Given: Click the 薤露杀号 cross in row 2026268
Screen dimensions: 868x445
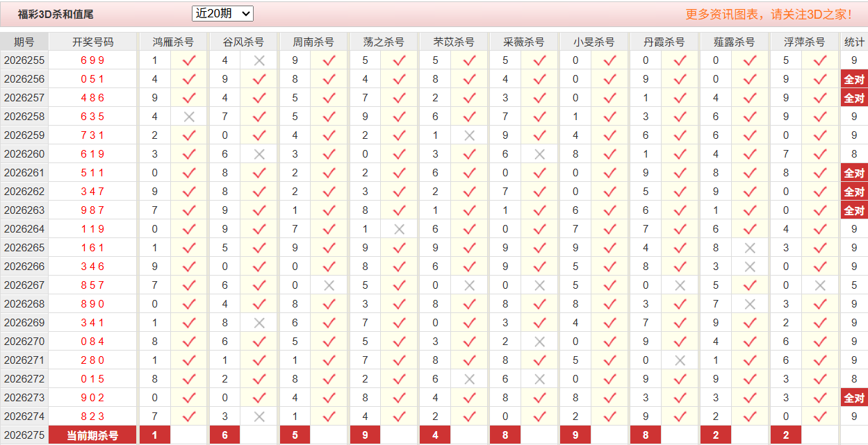Looking at the screenshot, I should [x=751, y=304].
